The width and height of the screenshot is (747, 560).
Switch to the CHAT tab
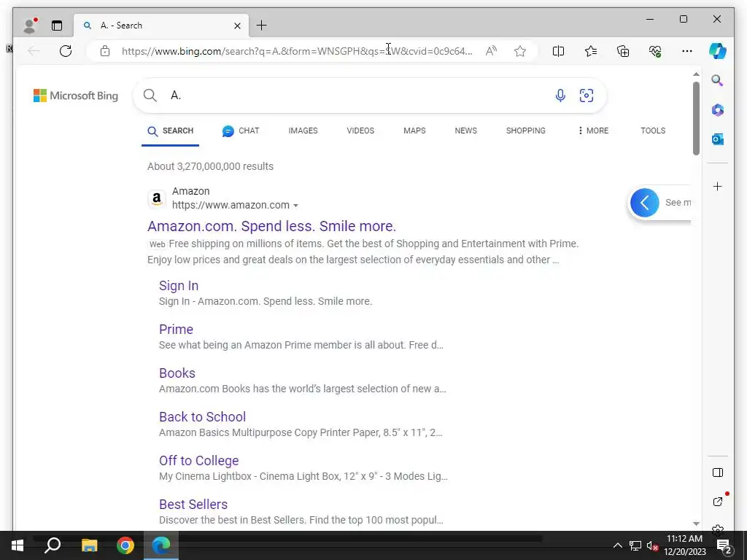coord(241,131)
